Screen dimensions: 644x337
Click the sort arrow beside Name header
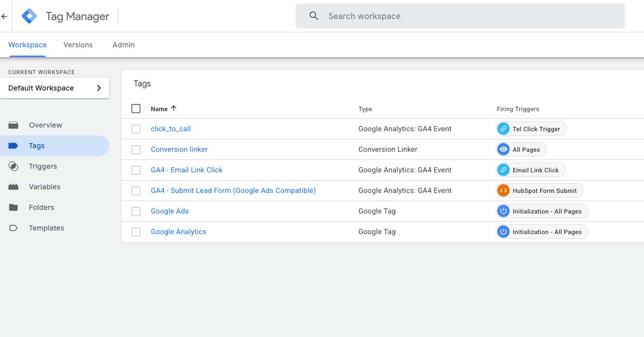pyautogui.click(x=173, y=109)
